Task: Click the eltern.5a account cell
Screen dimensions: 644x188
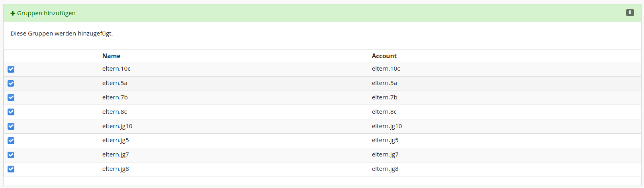Action: (x=384, y=83)
